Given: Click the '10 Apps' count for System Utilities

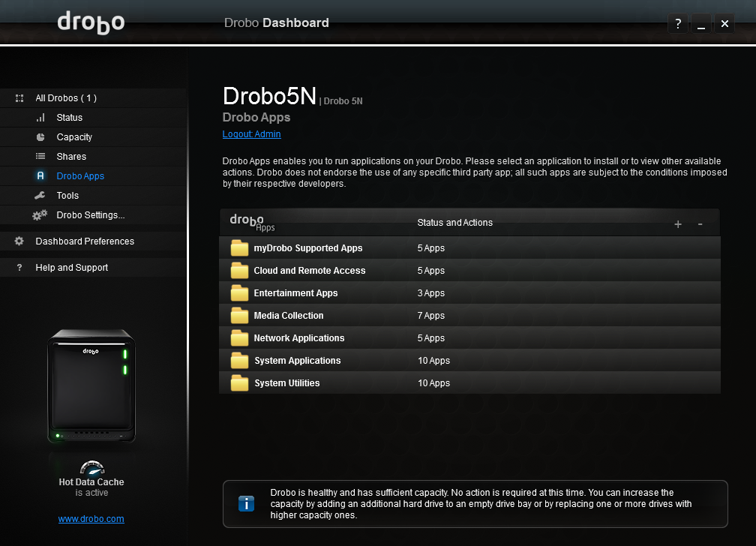Looking at the screenshot, I should pos(434,383).
